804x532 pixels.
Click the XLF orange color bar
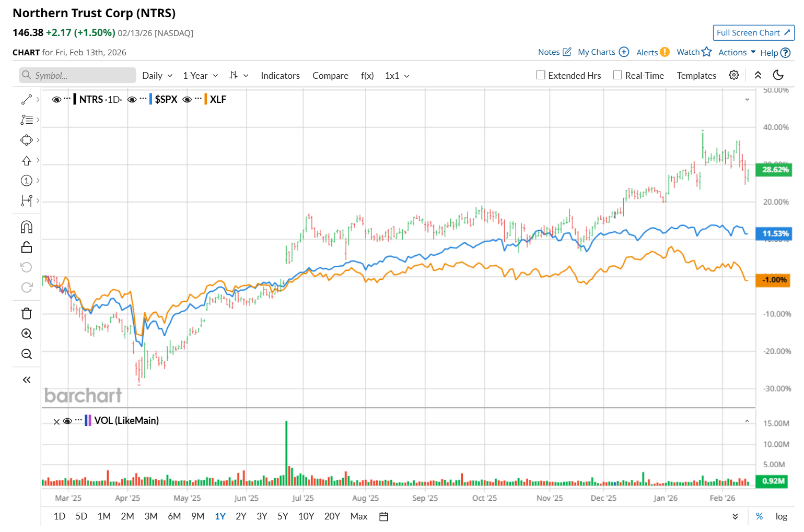[x=206, y=99]
